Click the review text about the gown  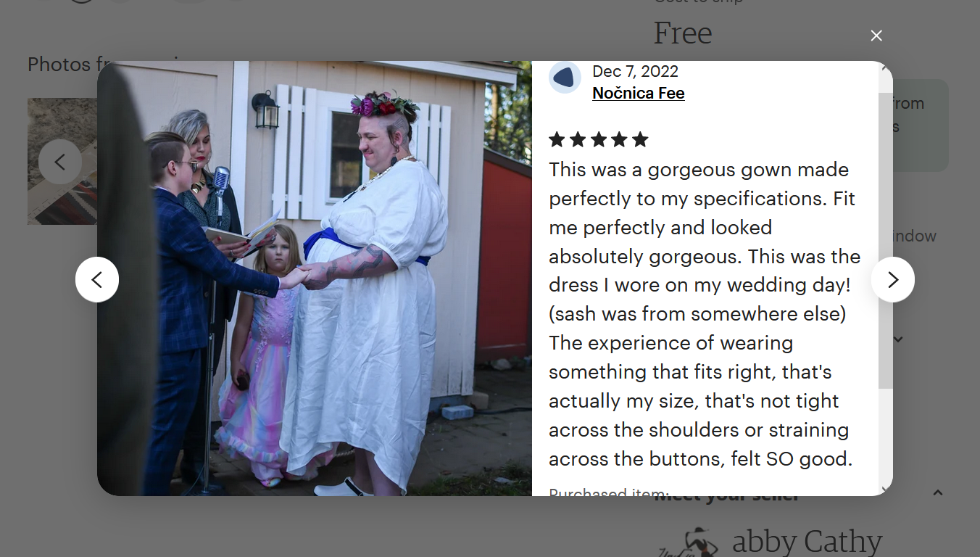(705, 314)
